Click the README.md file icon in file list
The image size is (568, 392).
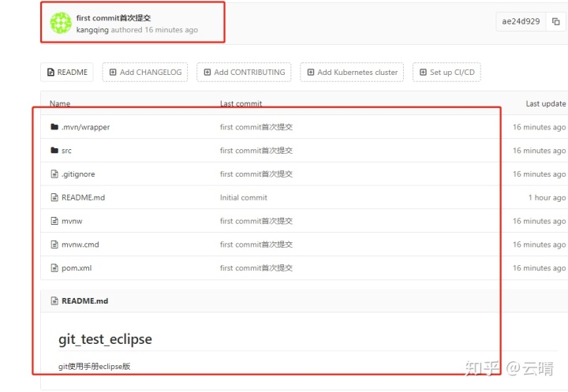click(54, 197)
